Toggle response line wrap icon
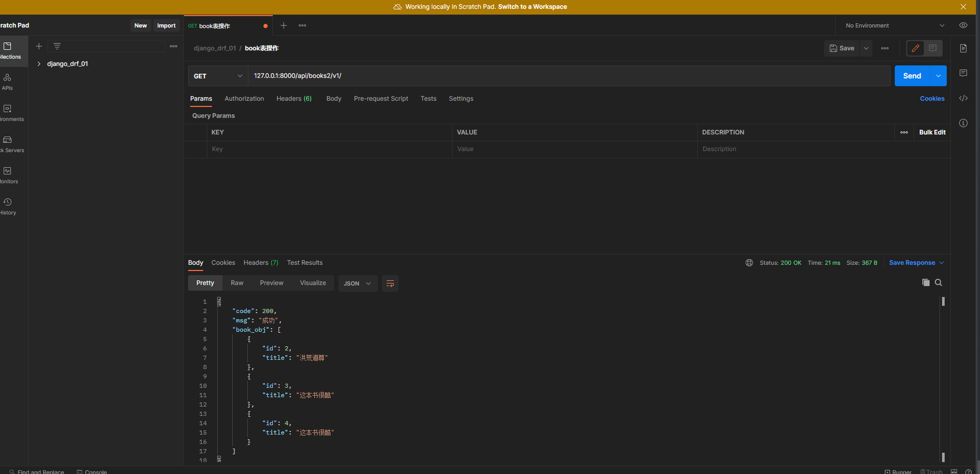Image resolution: width=980 pixels, height=474 pixels. coord(390,283)
